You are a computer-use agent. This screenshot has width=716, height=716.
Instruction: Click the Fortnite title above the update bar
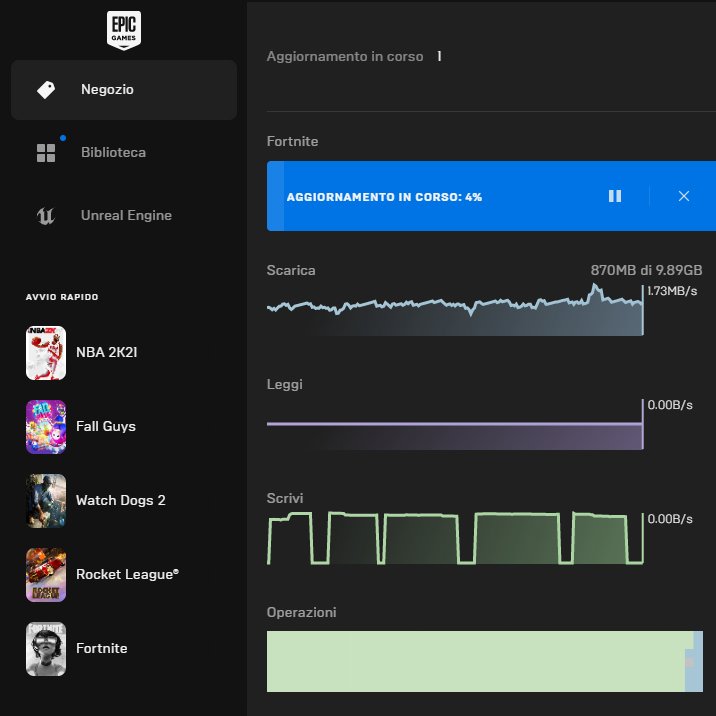coord(292,142)
